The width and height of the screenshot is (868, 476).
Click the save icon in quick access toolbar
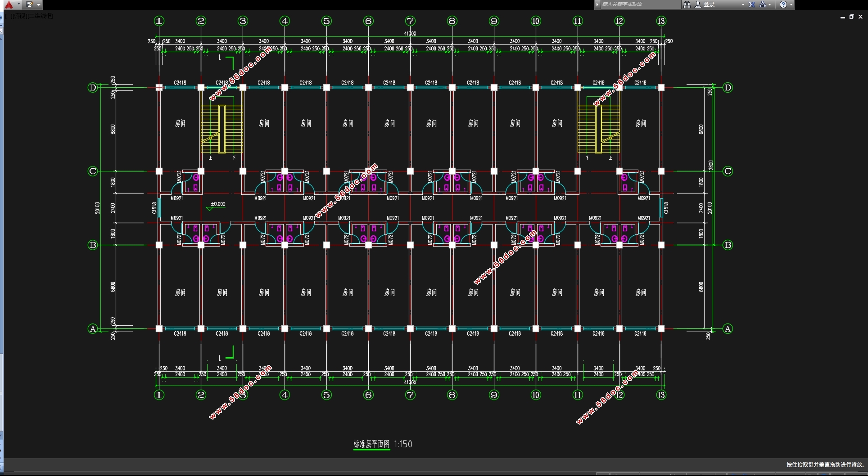[x=30, y=4]
